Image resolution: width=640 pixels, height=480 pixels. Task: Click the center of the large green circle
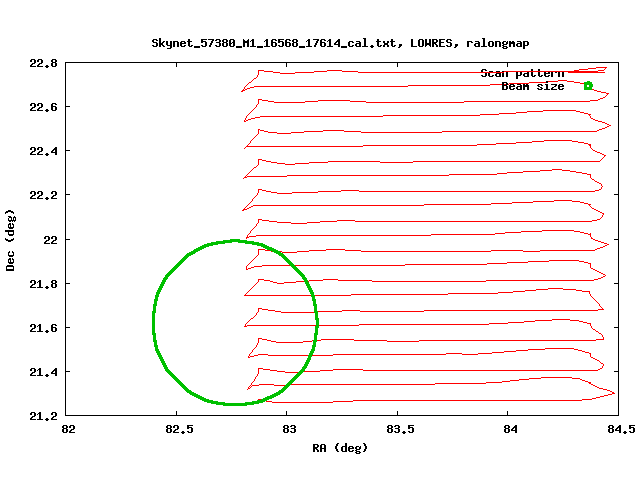click(235, 322)
